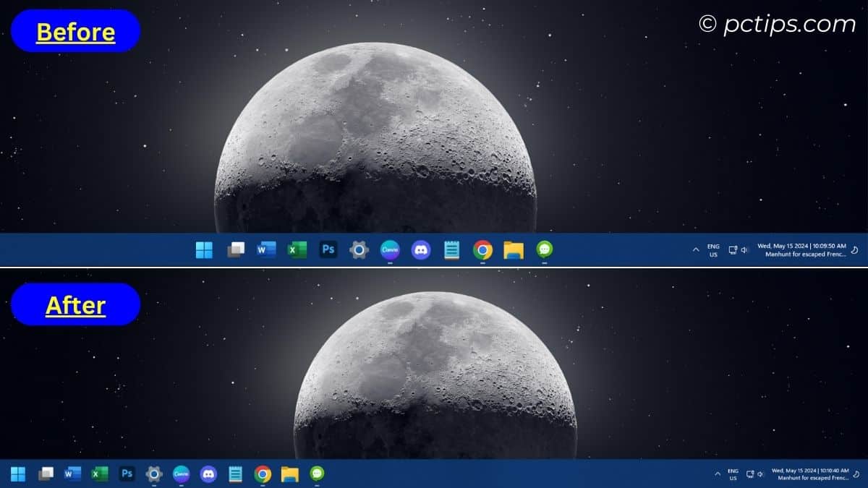Open Settings gear in the After taskbar
The width and height of the screenshot is (868, 488).
pos(154,474)
